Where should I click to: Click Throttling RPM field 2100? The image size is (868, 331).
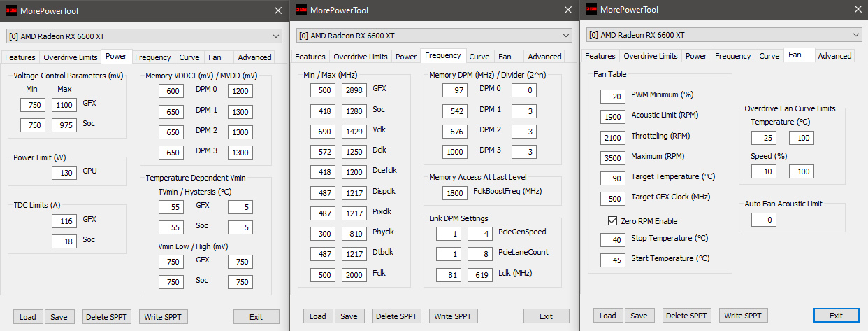[x=613, y=138]
